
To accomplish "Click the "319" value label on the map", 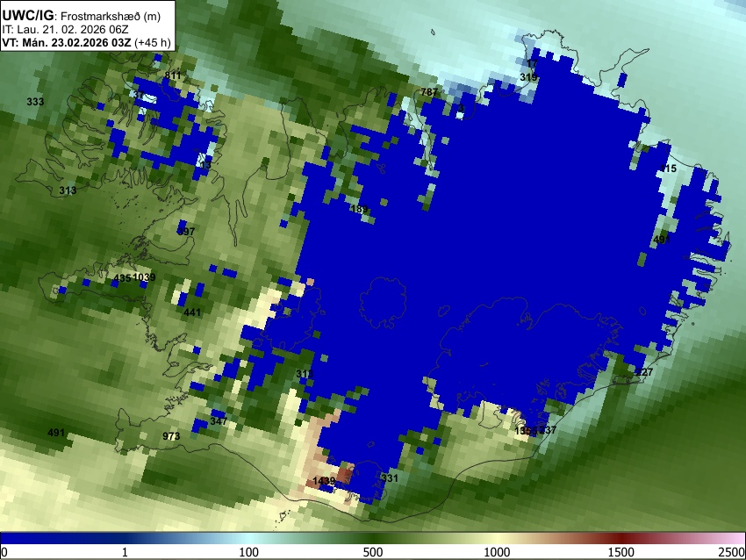I will (528, 76).
